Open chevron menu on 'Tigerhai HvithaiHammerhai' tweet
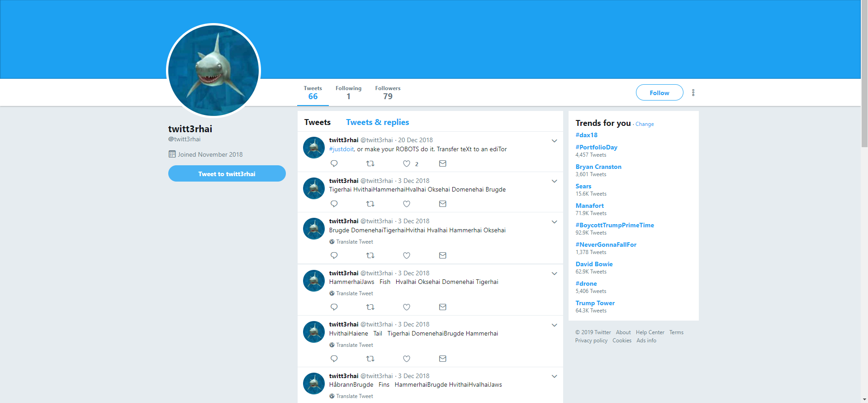This screenshot has width=868, height=403. click(554, 181)
